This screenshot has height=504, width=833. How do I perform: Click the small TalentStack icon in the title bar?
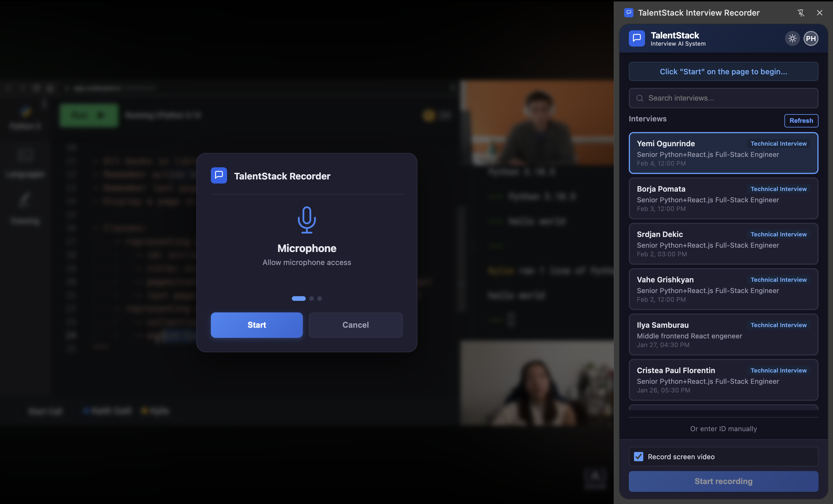tap(629, 13)
